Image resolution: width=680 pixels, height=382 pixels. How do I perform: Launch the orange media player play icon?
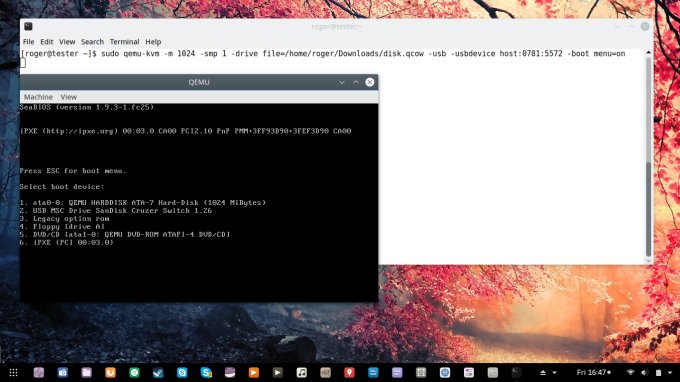tap(254, 372)
